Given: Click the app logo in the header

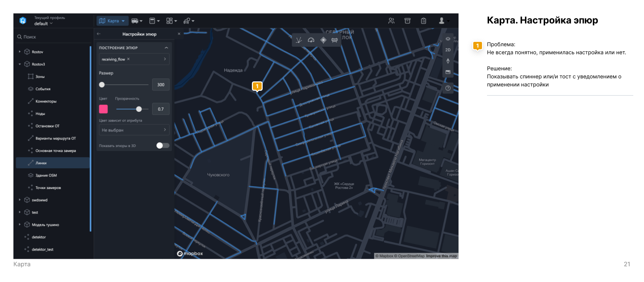Looking at the screenshot, I should pos(23,21).
